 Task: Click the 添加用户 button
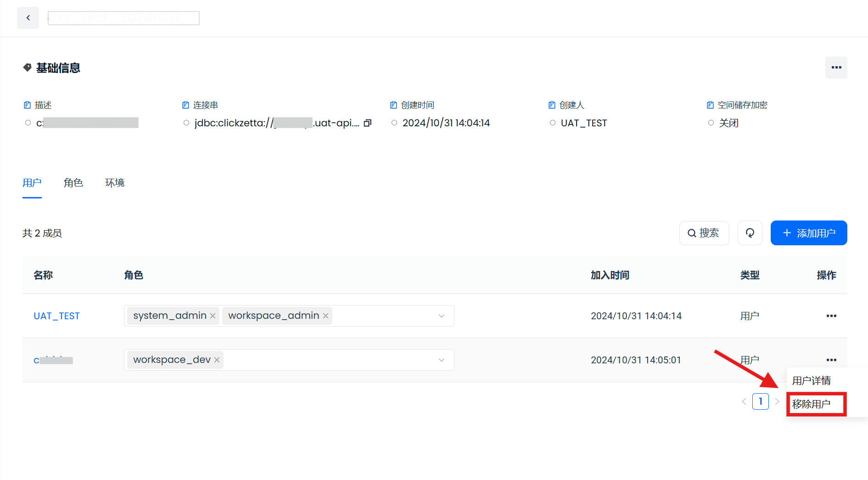point(808,233)
